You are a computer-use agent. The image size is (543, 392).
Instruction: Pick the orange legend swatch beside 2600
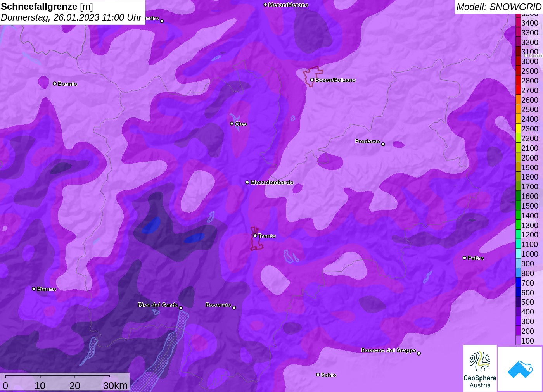tap(518, 100)
